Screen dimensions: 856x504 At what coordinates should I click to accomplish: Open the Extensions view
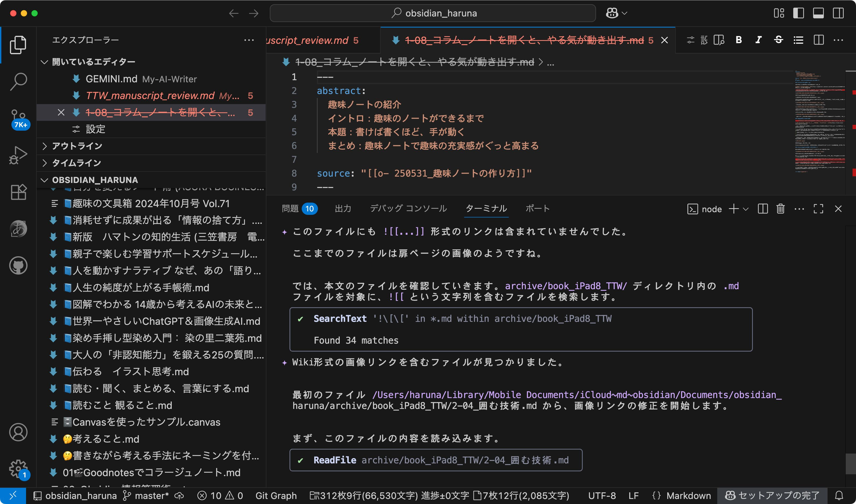point(18,192)
